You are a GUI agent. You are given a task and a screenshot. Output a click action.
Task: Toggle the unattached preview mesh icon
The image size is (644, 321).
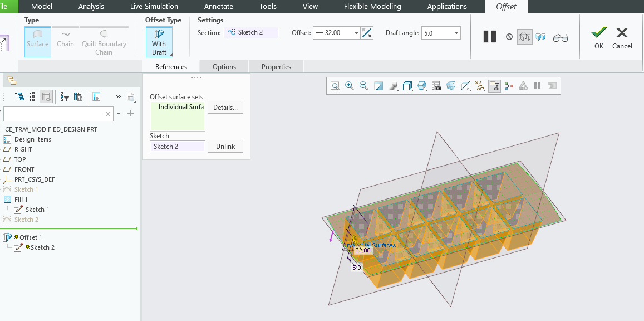click(525, 37)
